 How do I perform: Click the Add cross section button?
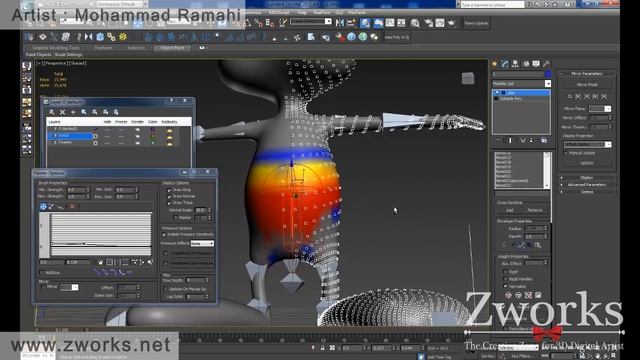[509, 210]
